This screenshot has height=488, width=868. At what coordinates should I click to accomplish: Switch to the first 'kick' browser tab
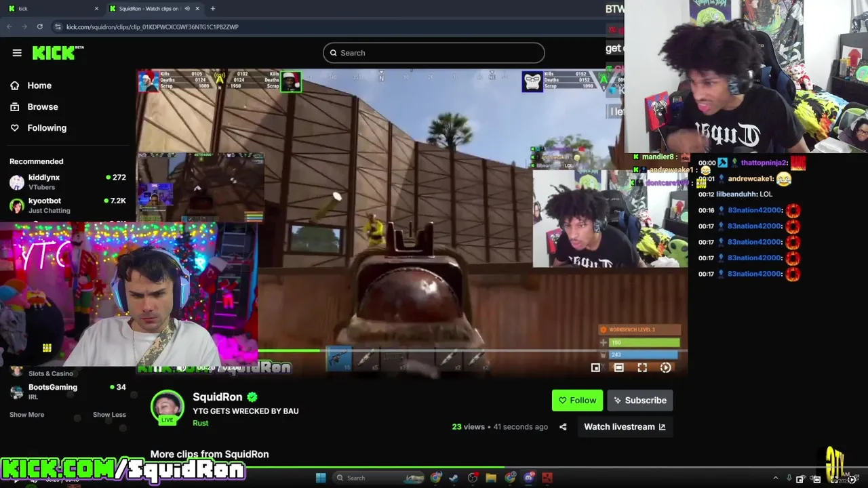53,8
